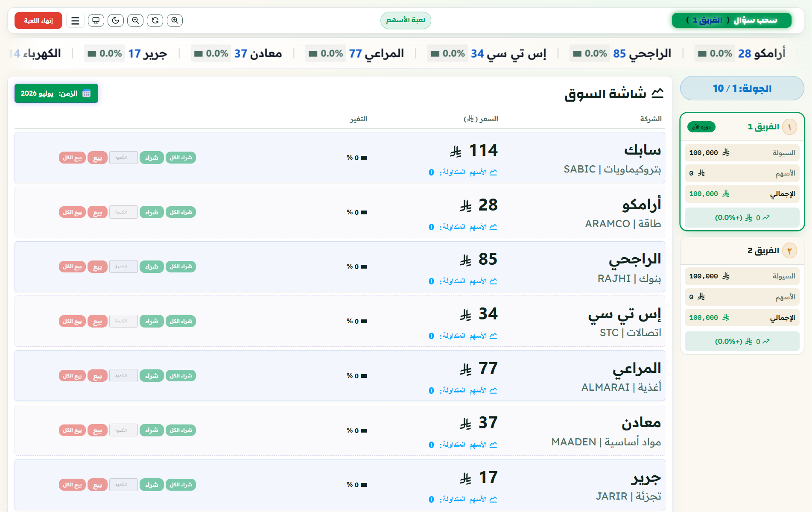Select the Team 1 card header (الفريق 1)
Viewport: 812px width, 512px height.
point(742,127)
